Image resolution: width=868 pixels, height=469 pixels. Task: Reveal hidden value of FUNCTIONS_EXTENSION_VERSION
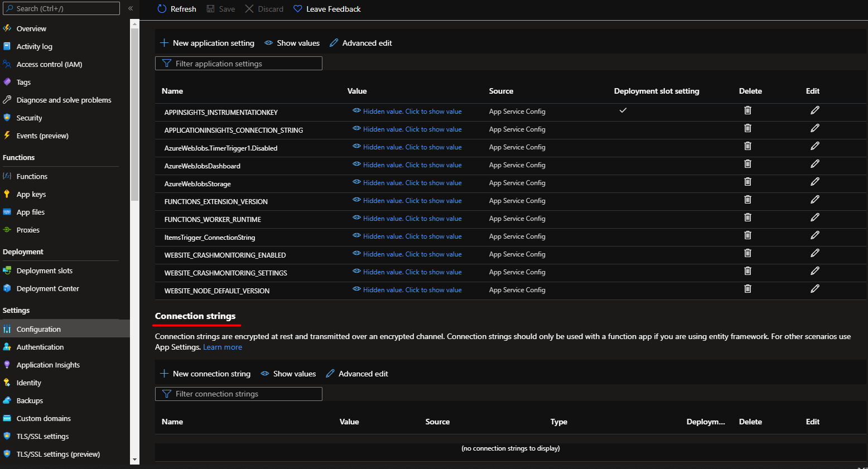[x=407, y=201]
